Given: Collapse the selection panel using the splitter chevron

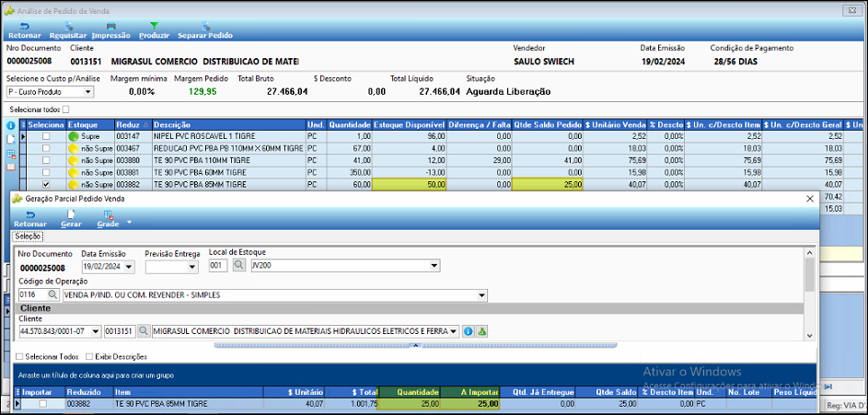Looking at the screenshot, I should 415,345.
